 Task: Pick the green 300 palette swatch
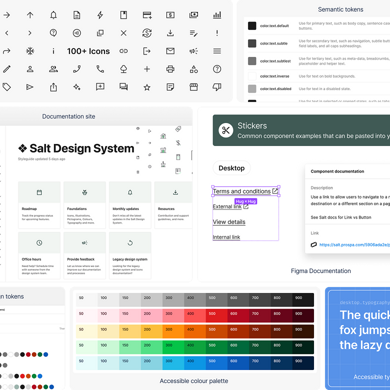point(173,347)
